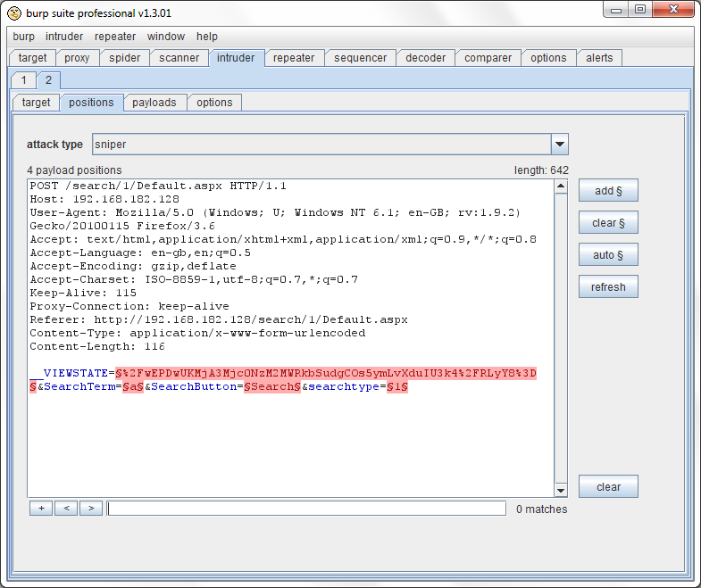Click the add § button
Image resolution: width=701 pixels, height=588 pixels.
[x=608, y=190]
